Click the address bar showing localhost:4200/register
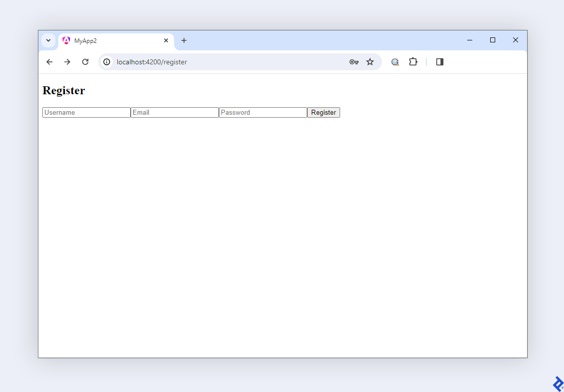The width and height of the screenshot is (564, 392). point(199,62)
